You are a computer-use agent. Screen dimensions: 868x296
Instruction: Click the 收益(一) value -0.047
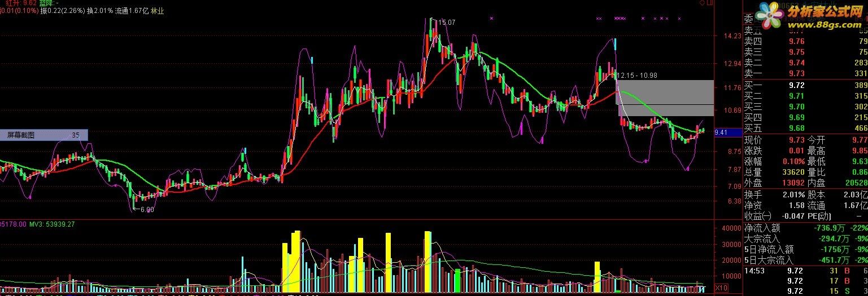point(793,216)
